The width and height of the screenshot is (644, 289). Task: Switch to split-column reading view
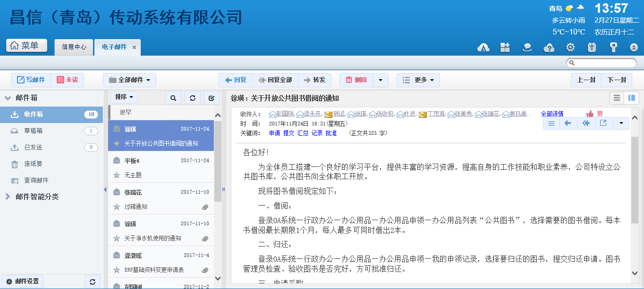[x=631, y=98]
